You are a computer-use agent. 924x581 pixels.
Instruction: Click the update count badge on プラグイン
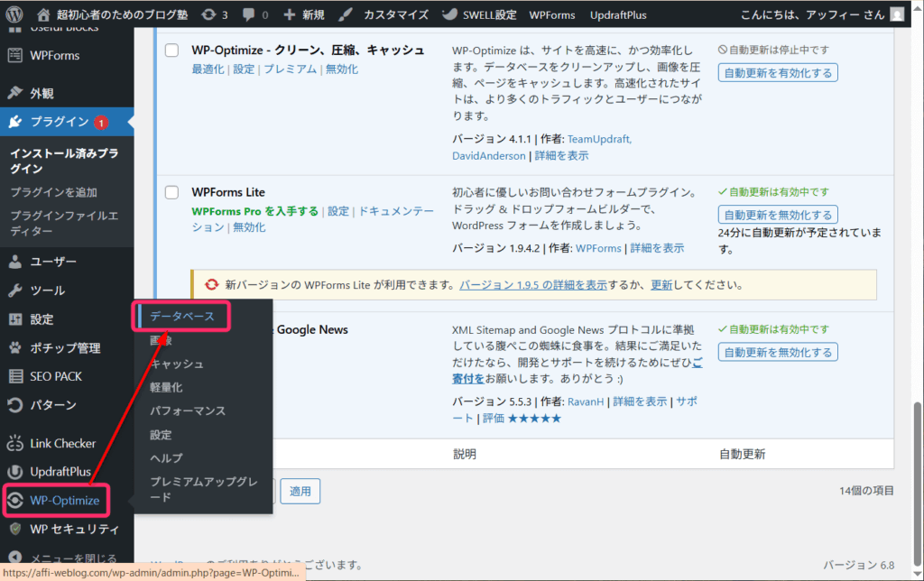(x=101, y=123)
